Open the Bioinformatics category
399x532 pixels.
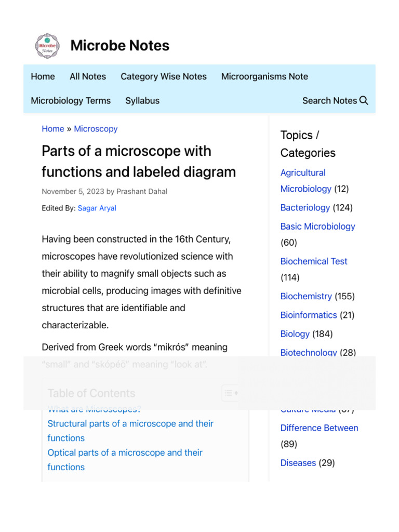click(x=309, y=315)
